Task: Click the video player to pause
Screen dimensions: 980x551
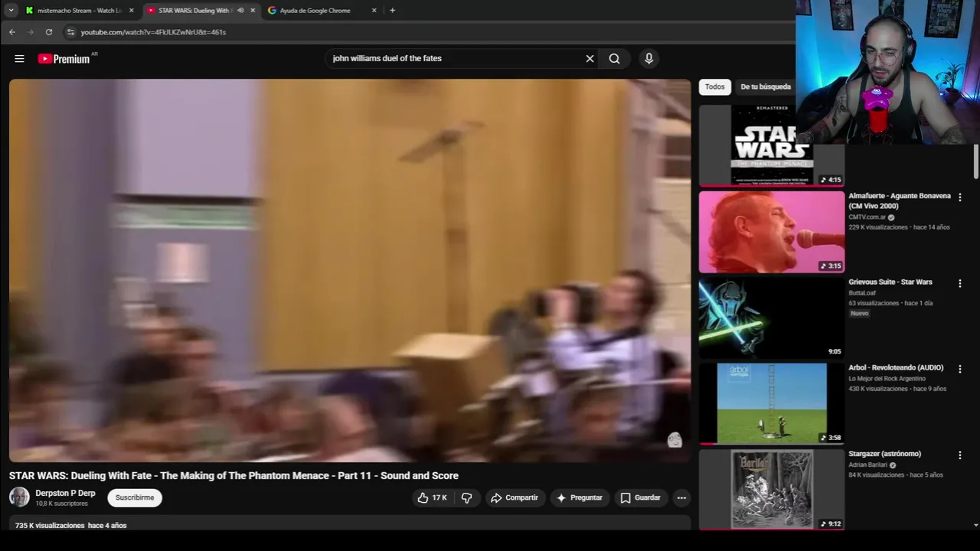Action: [350, 270]
